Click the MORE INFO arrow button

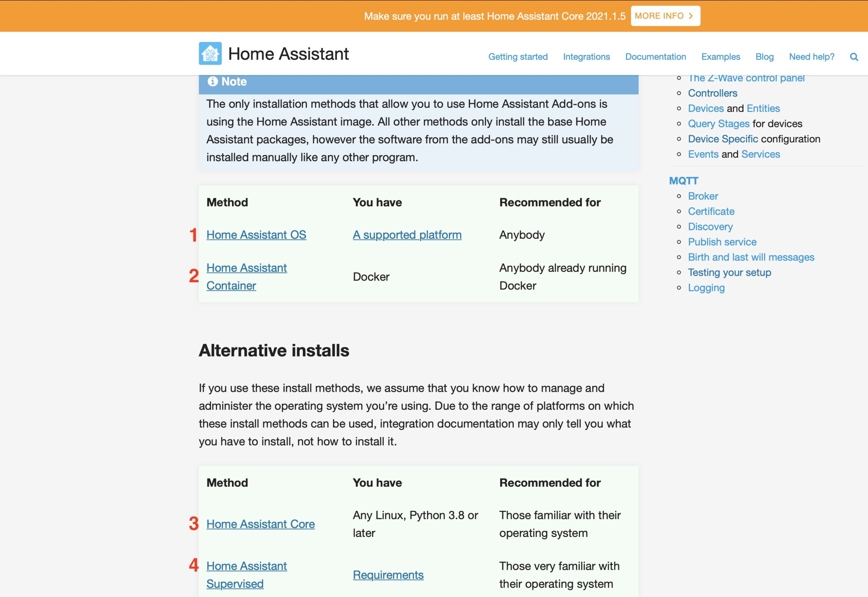pyautogui.click(x=664, y=16)
